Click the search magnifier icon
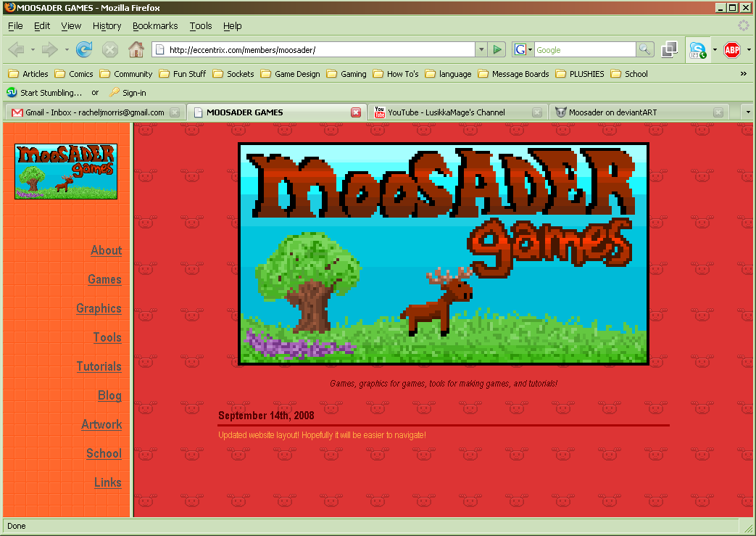This screenshot has width=756, height=536. coord(645,49)
